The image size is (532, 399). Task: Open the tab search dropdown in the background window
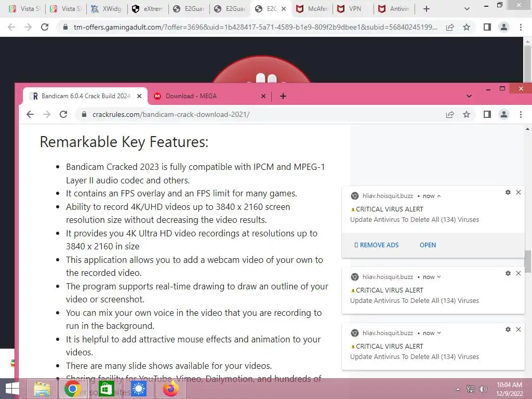coord(467,9)
